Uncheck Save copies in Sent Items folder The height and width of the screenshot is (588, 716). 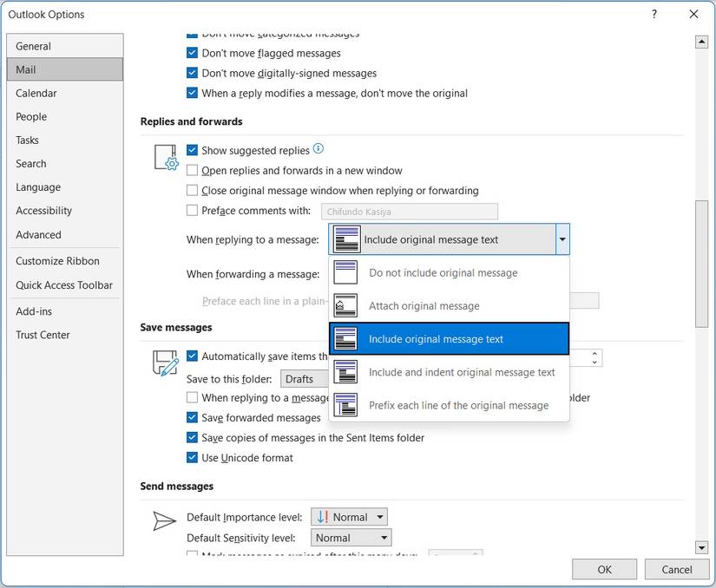pos(193,437)
